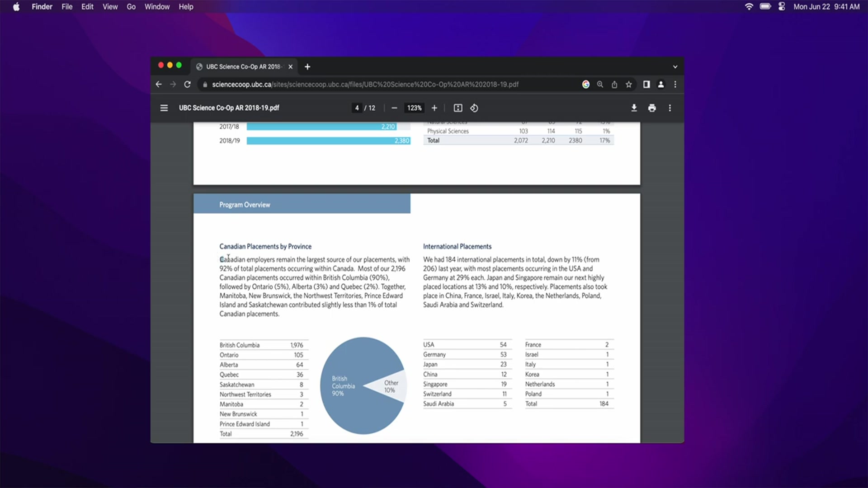This screenshot has width=868, height=488.
Task: Reload the current page
Action: pyautogui.click(x=187, y=84)
